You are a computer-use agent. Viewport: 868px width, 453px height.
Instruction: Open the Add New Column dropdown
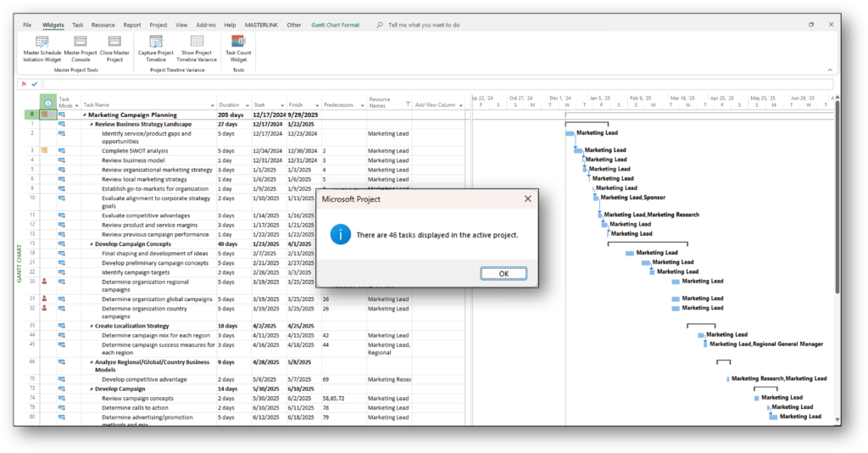point(460,105)
